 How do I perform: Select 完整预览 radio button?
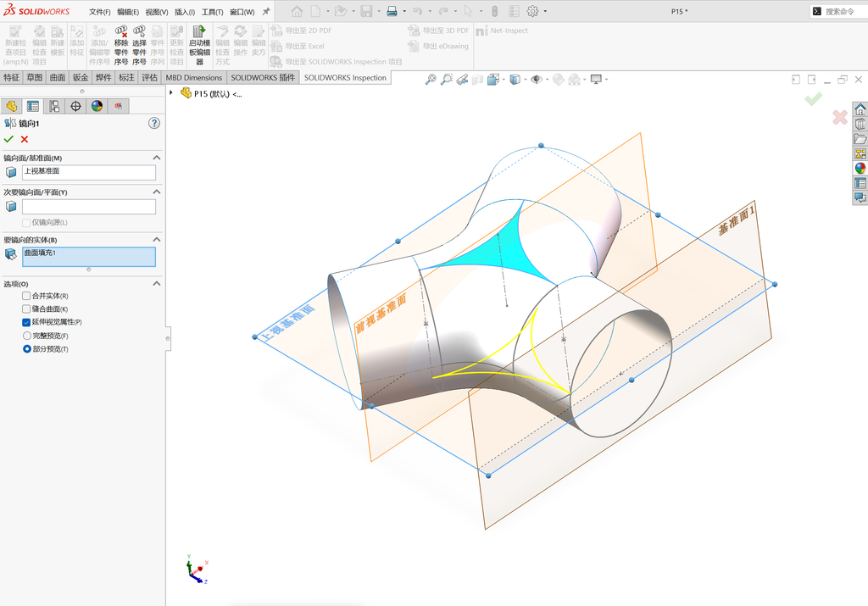tap(26, 336)
